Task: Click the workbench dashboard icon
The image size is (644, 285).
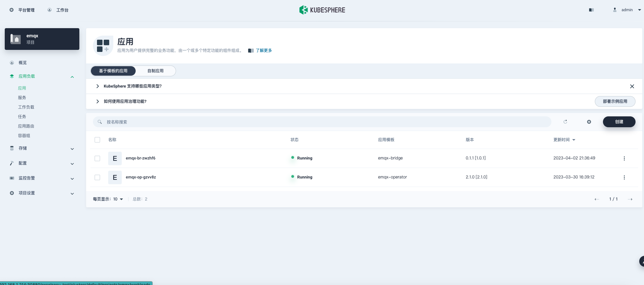Action: coord(50,10)
